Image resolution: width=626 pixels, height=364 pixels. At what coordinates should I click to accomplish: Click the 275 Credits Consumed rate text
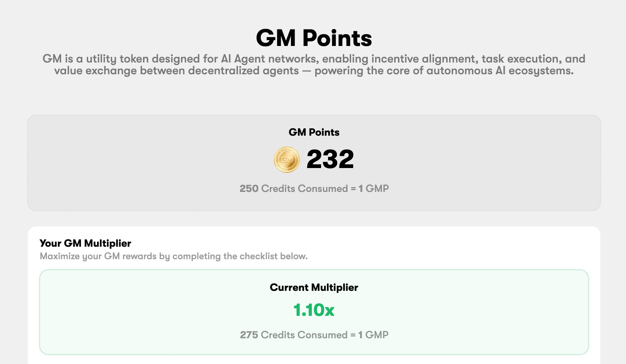click(314, 335)
